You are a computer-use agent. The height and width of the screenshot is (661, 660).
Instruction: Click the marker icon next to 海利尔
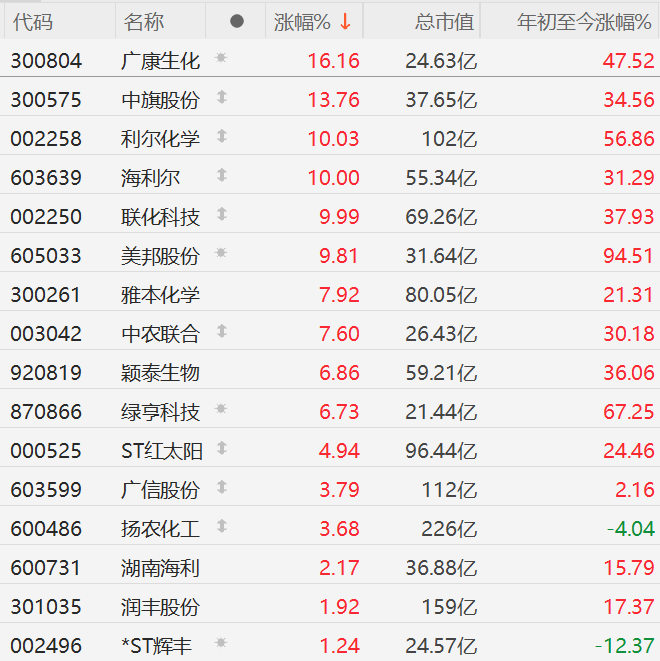point(222,175)
